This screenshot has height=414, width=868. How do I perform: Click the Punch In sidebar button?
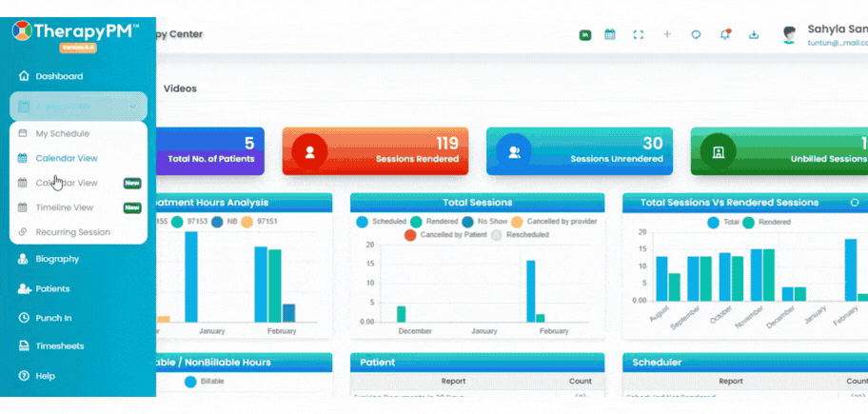pos(53,318)
